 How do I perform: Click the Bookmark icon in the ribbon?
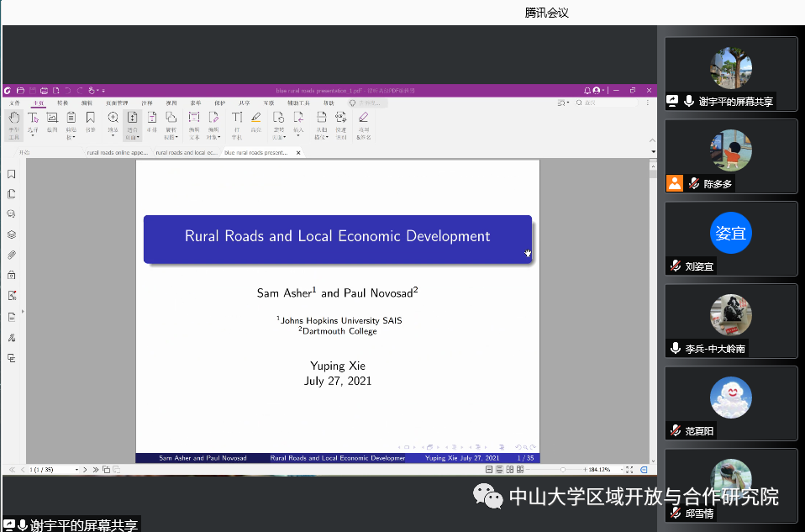tap(91, 119)
